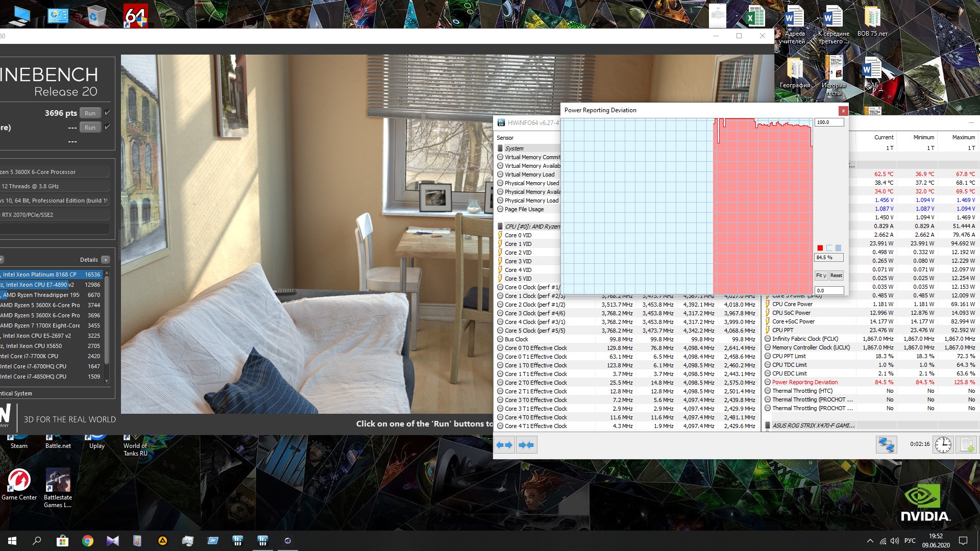Click HWiNFO expand columns arrows button

tap(504, 445)
